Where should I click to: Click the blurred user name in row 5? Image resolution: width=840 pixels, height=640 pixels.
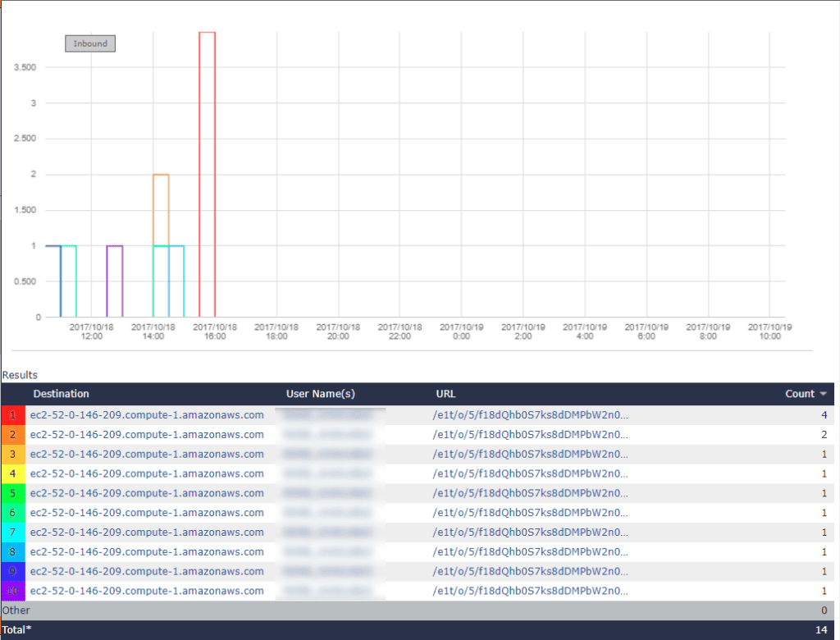328,494
